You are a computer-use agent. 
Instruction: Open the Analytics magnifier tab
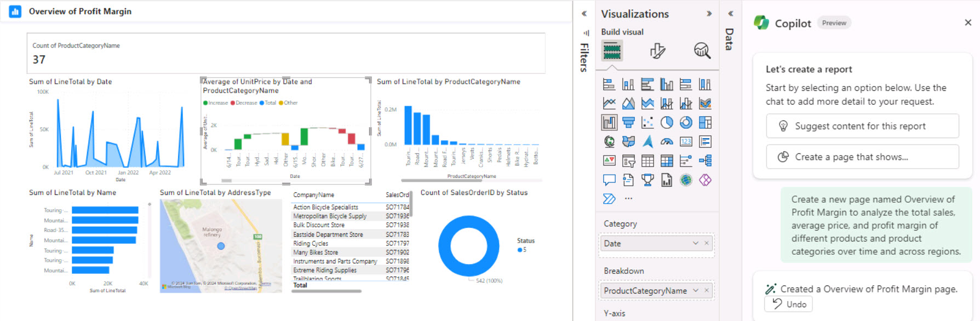point(702,51)
